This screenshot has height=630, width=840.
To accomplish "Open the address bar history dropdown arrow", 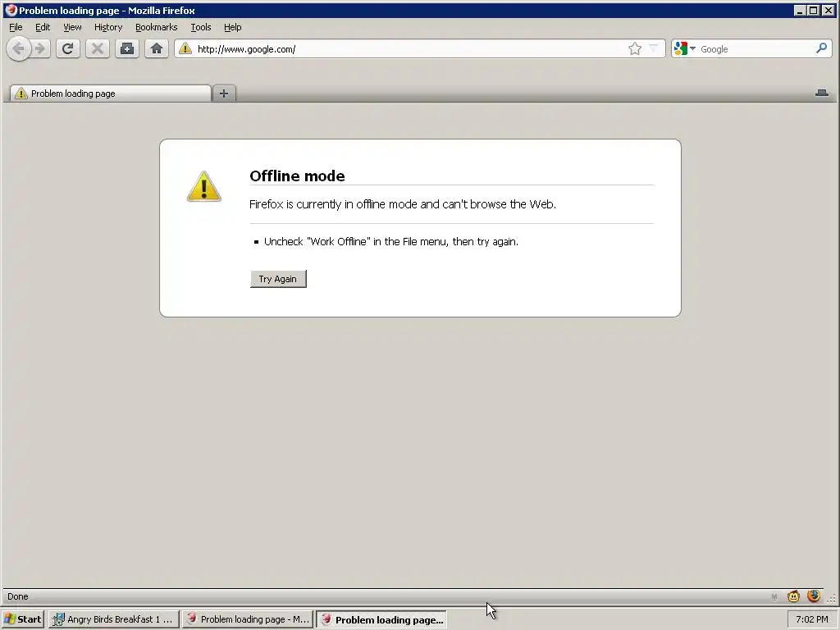I will tap(654, 48).
